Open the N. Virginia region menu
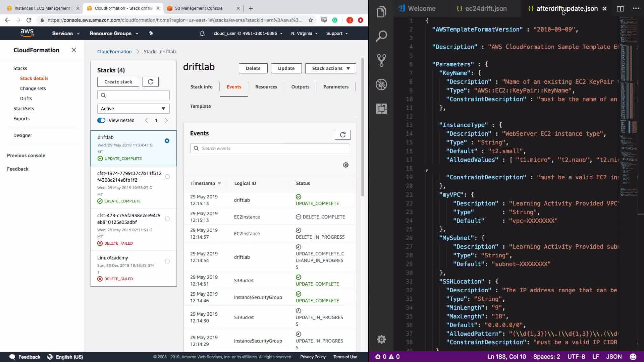This screenshot has width=644, height=362. [x=304, y=34]
